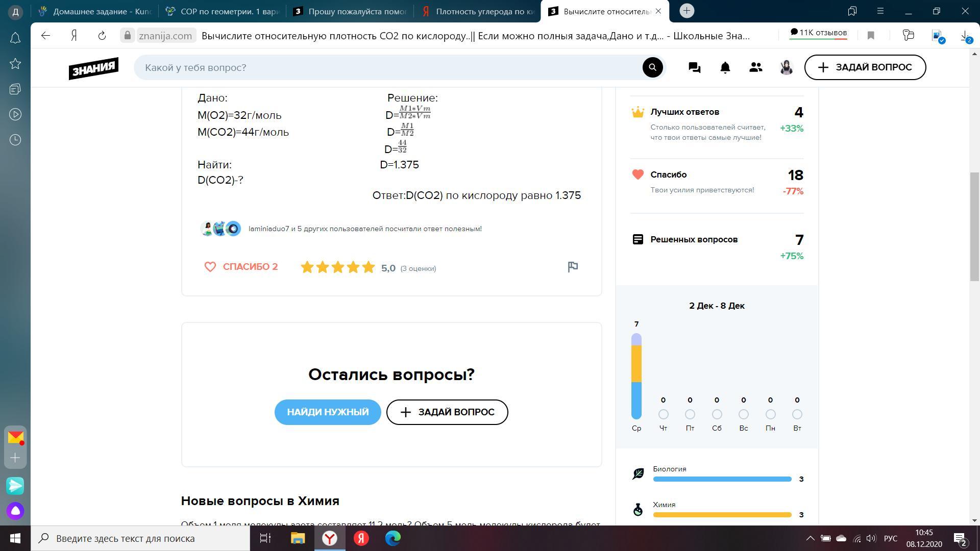Screen dimensions: 980x551
Task: Click the Какой у тебя вопрос search field
Action: click(x=388, y=67)
